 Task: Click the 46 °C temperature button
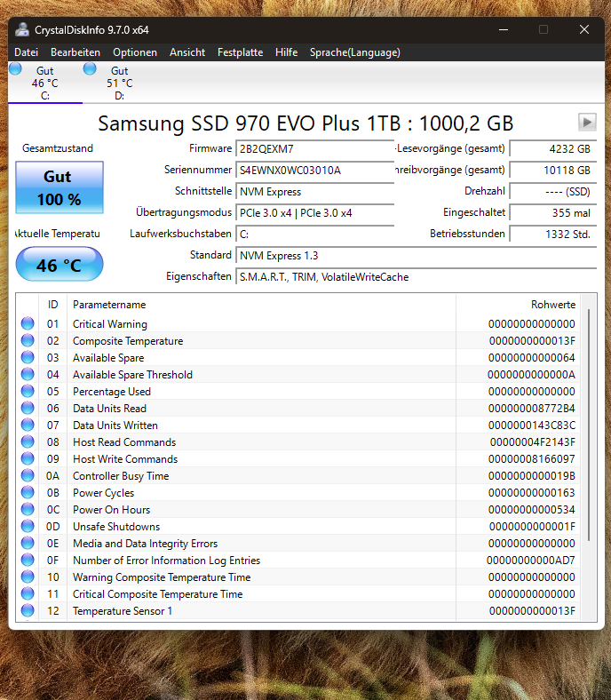60,265
